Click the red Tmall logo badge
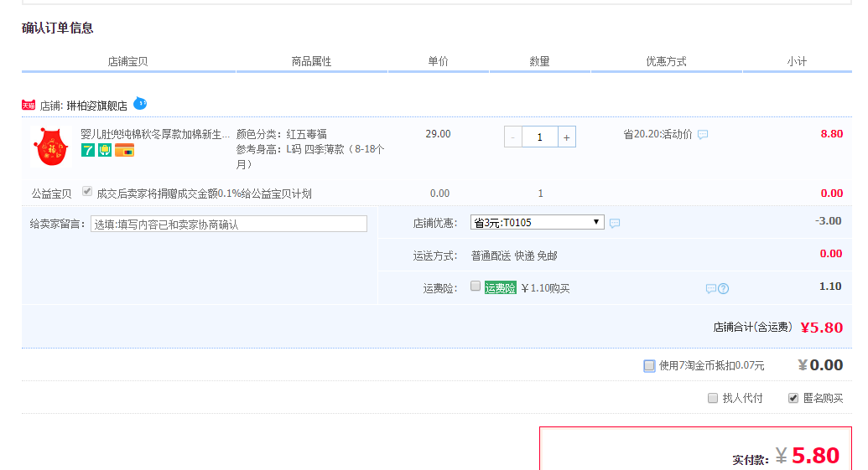868x470 pixels. 29,106
